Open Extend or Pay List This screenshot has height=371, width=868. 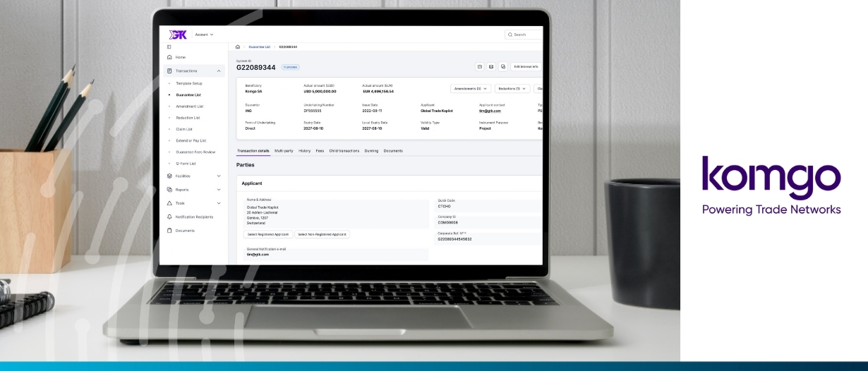191,140
